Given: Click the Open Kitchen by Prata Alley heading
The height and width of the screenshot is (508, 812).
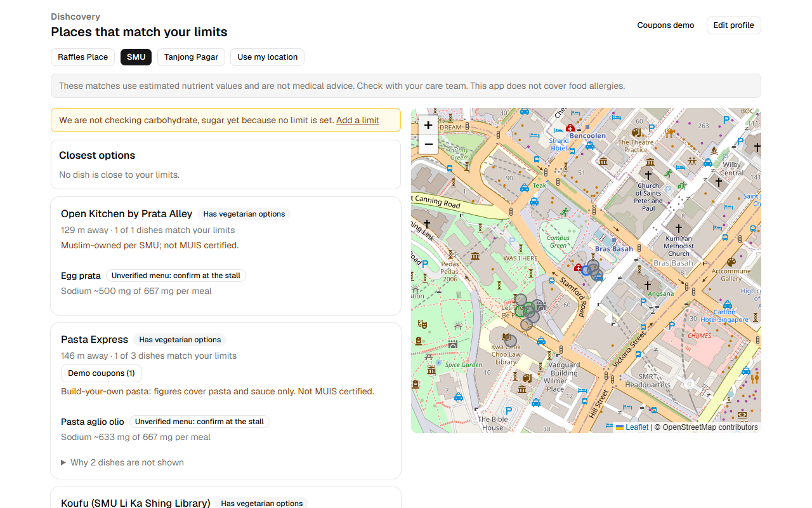Looking at the screenshot, I should (x=126, y=214).
